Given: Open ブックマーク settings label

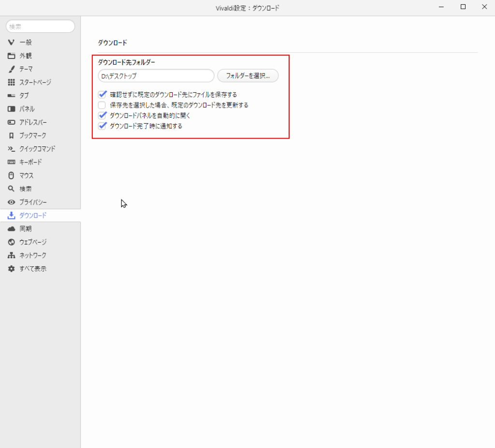Looking at the screenshot, I should 33,135.
